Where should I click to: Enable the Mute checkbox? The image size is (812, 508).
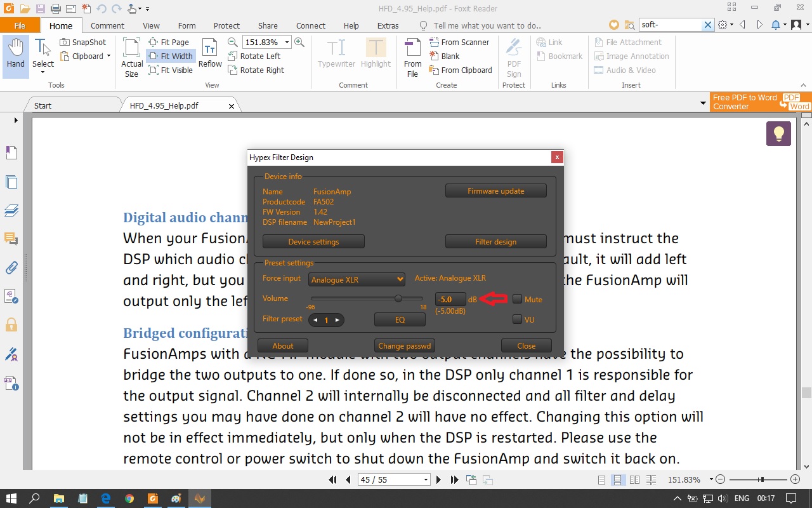point(517,299)
